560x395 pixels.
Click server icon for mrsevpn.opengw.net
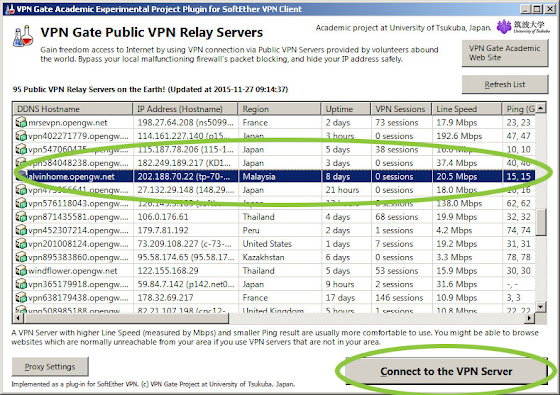21,122
